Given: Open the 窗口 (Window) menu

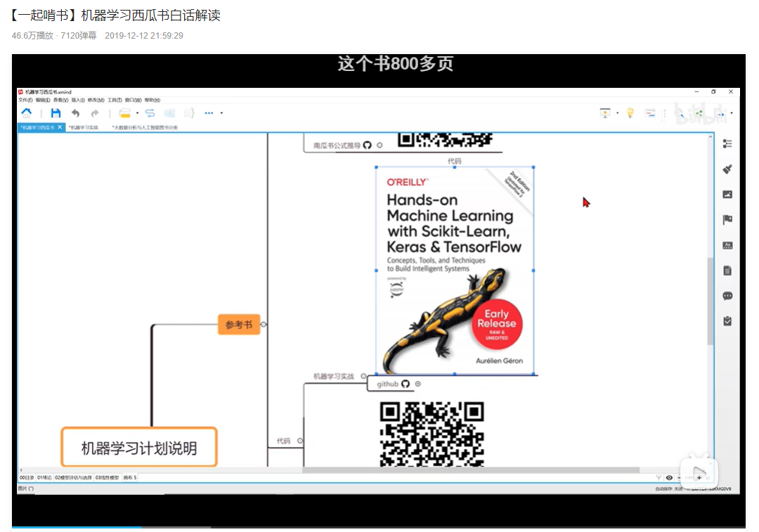Looking at the screenshot, I should tap(133, 100).
